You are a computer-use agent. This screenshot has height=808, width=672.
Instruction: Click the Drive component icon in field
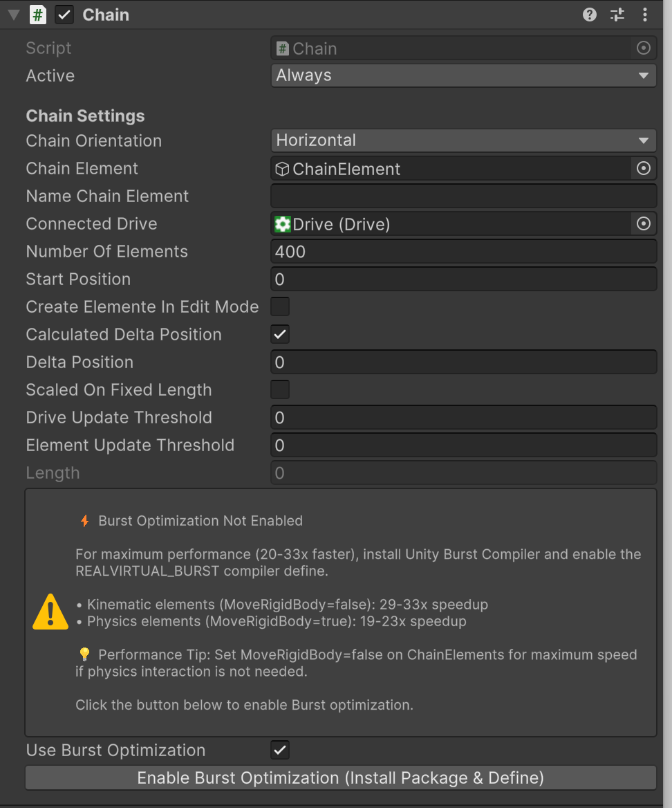coord(283,224)
